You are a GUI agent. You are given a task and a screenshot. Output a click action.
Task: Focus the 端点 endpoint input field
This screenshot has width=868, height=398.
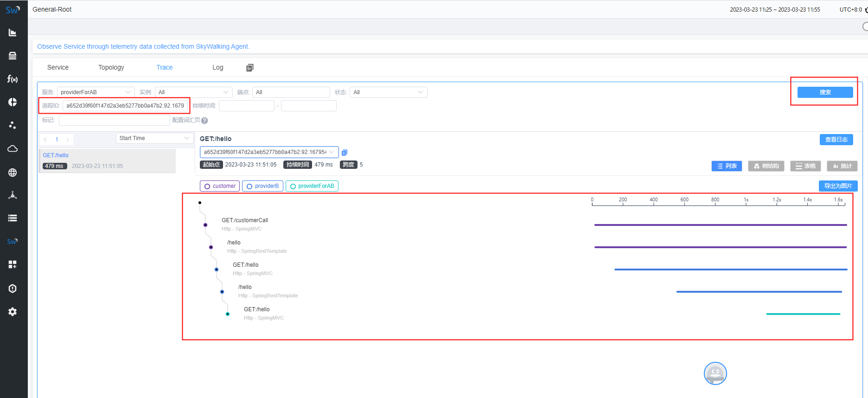(x=291, y=92)
